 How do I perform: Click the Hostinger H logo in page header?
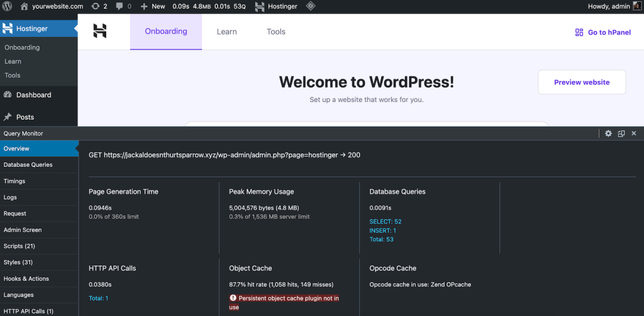click(x=100, y=31)
